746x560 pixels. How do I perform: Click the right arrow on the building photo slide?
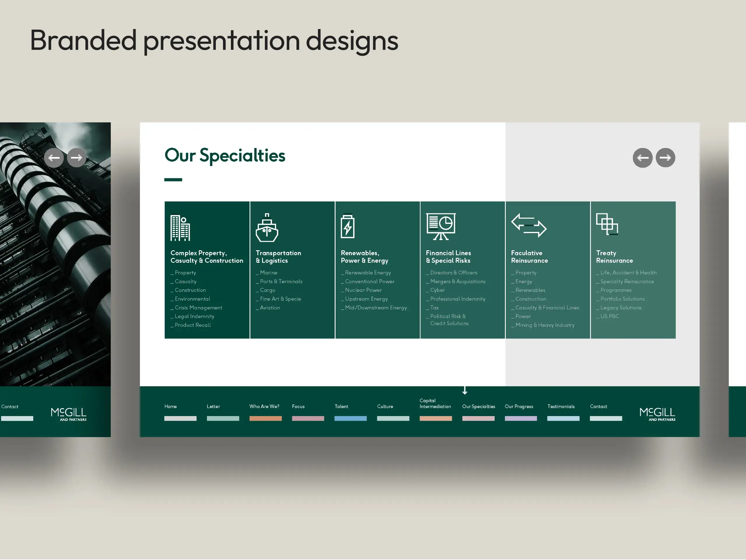click(x=77, y=157)
